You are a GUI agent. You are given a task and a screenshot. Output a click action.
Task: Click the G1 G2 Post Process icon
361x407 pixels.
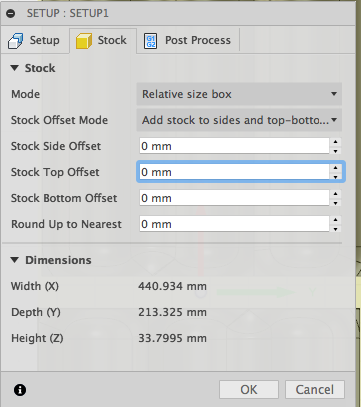(151, 41)
